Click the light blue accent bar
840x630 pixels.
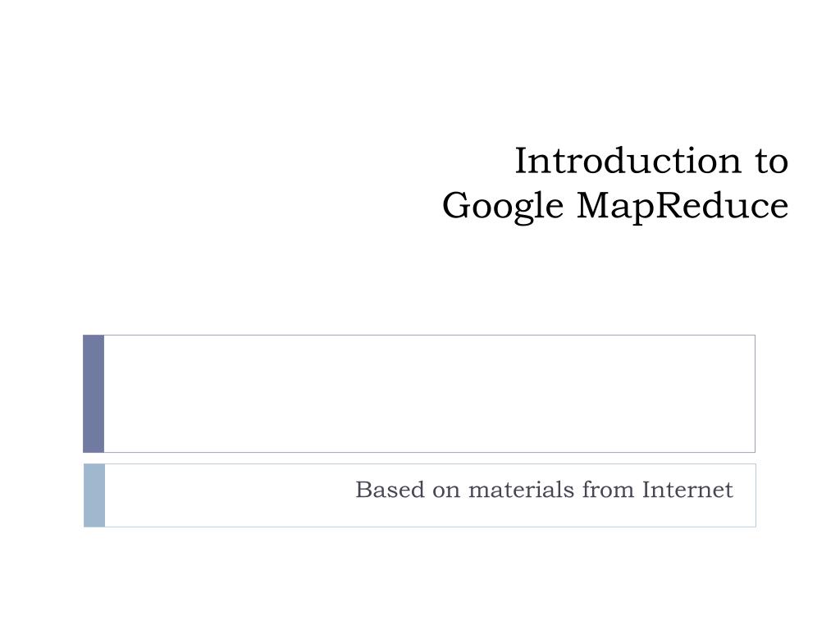(94, 495)
